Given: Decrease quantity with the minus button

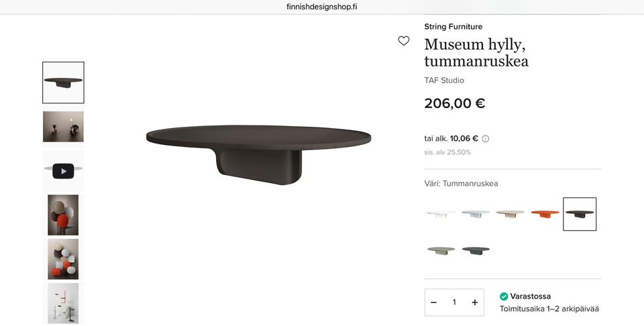Looking at the screenshot, I should tap(434, 303).
